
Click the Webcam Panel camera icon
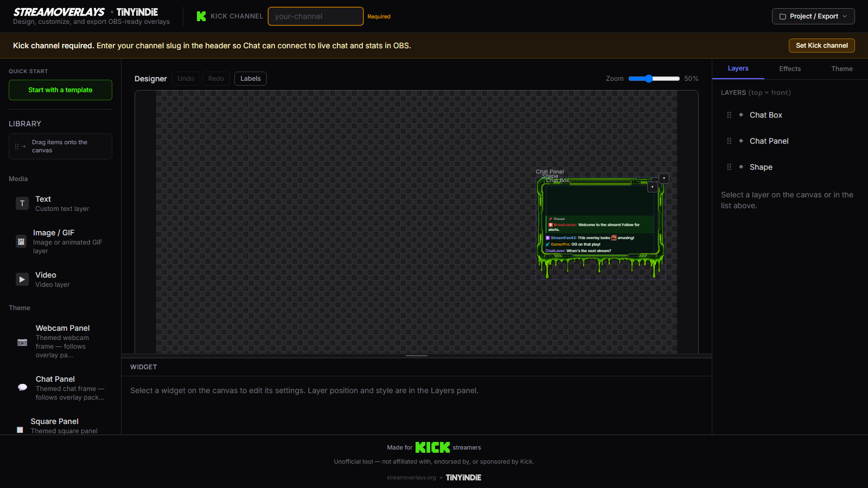pos(22,342)
